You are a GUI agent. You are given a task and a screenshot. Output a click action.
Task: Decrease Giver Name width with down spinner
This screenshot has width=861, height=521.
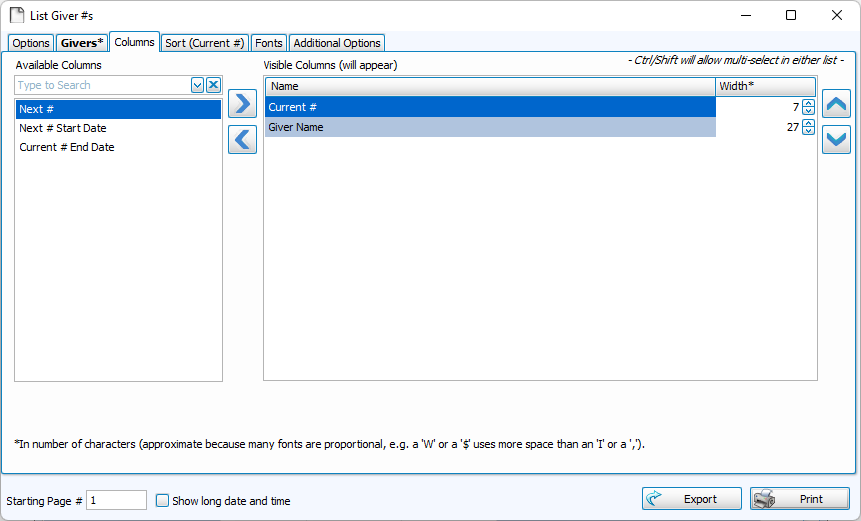tap(808, 131)
